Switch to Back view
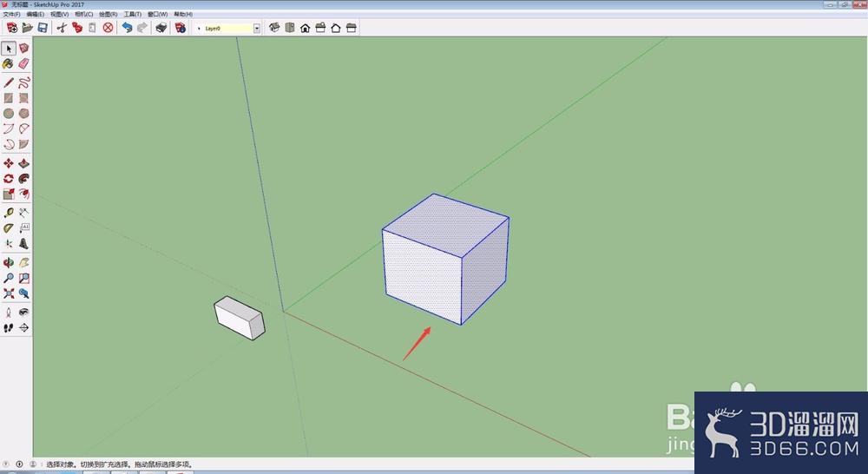Viewport: 868px width, 474px height. [335, 28]
